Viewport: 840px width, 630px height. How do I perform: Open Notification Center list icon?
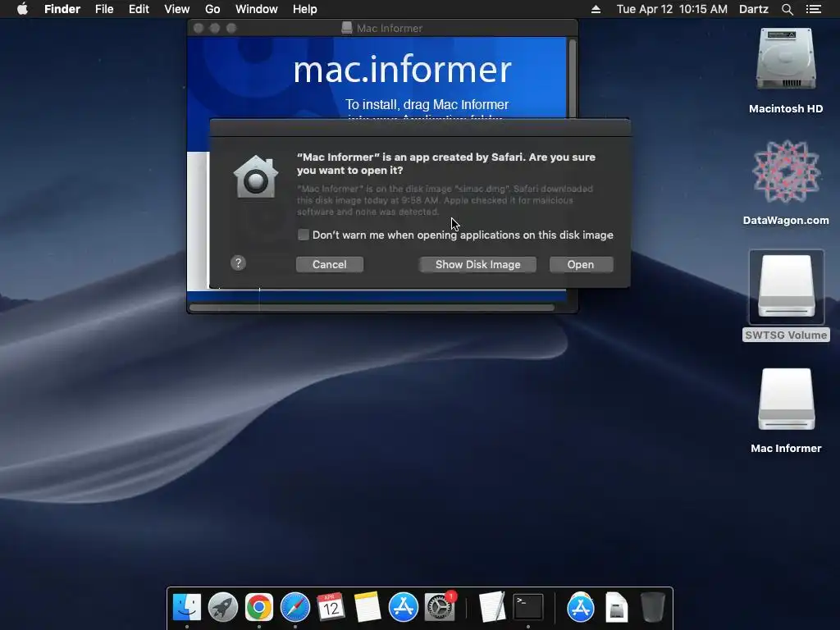click(x=813, y=9)
